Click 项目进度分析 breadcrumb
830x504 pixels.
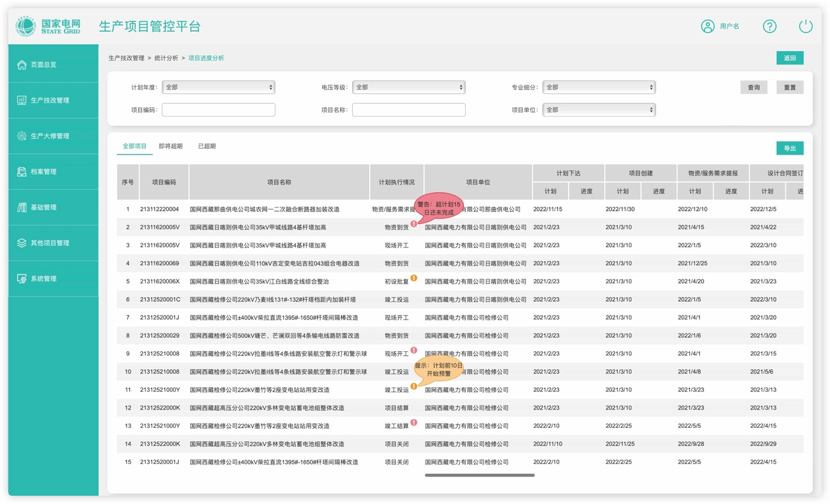[x=206, y=58]
